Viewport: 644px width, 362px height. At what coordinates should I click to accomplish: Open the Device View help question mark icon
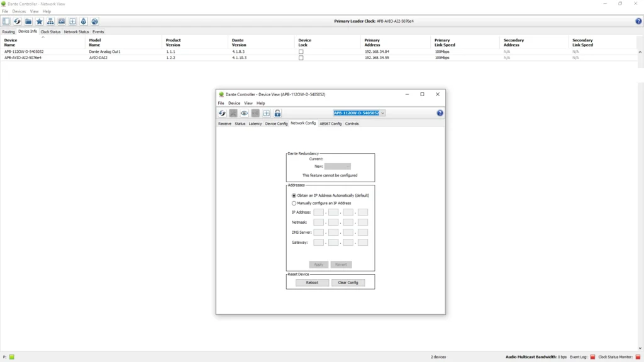tap(440, 113)
